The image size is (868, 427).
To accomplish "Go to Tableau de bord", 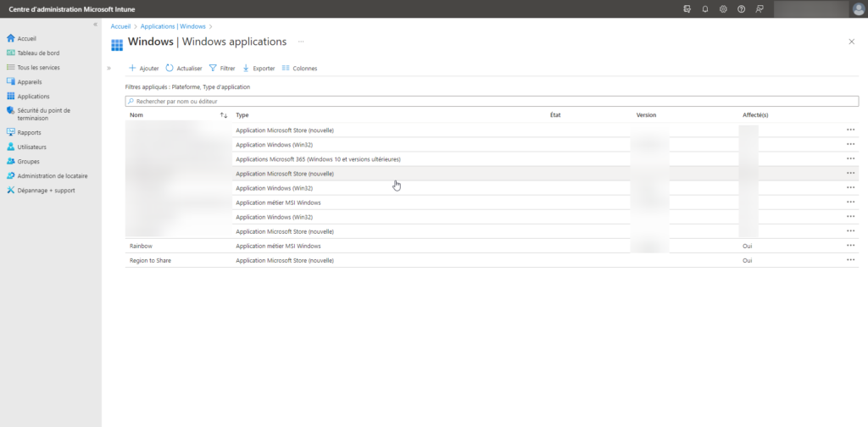I will click(x=38, y=53).
